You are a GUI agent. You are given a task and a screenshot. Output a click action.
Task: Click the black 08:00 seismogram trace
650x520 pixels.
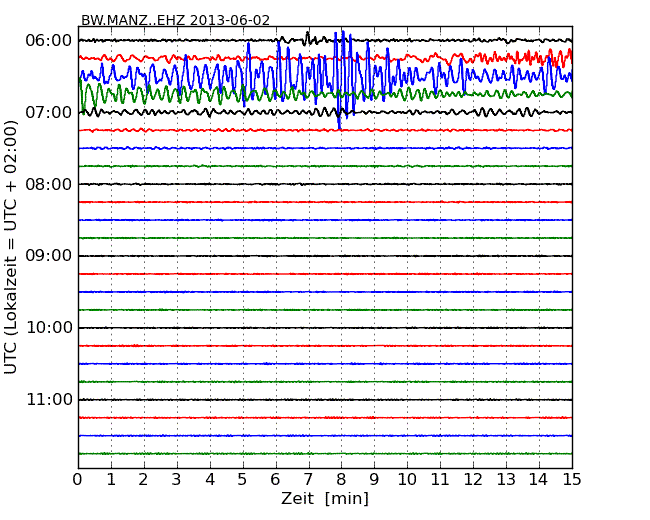(325, 184)
